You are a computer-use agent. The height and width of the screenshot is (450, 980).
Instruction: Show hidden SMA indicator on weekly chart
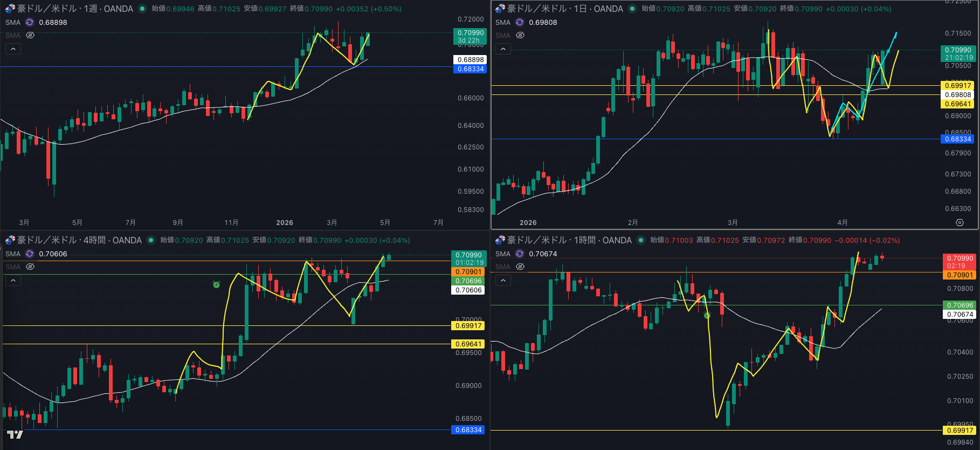30,35
